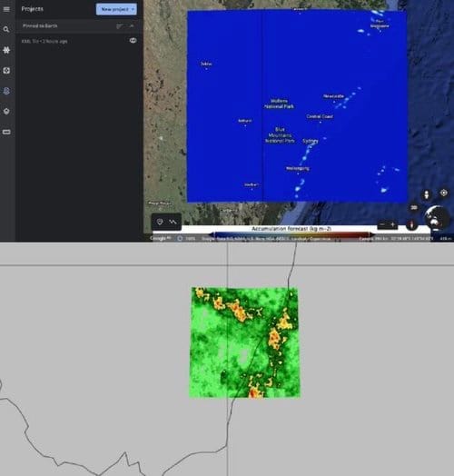This screenshot has height=476, width=454.
Task: Open the New project dropdown
Action: coord(116,9)
